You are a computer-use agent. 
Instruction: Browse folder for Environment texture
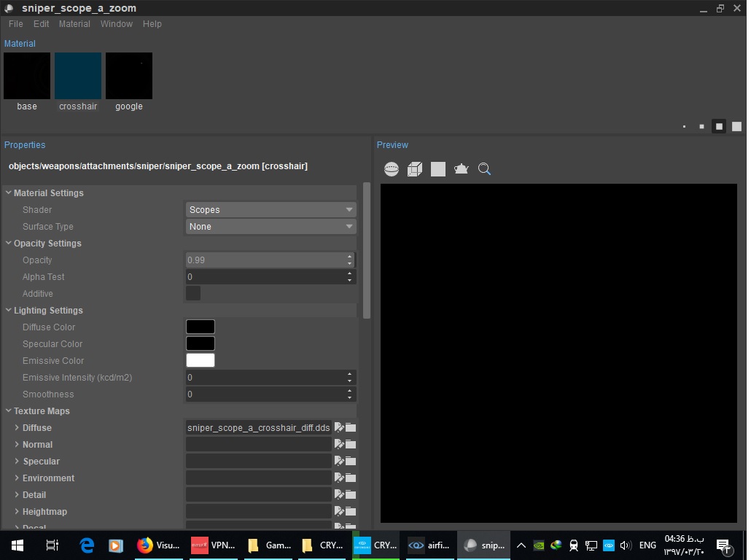tap(351, 478)
